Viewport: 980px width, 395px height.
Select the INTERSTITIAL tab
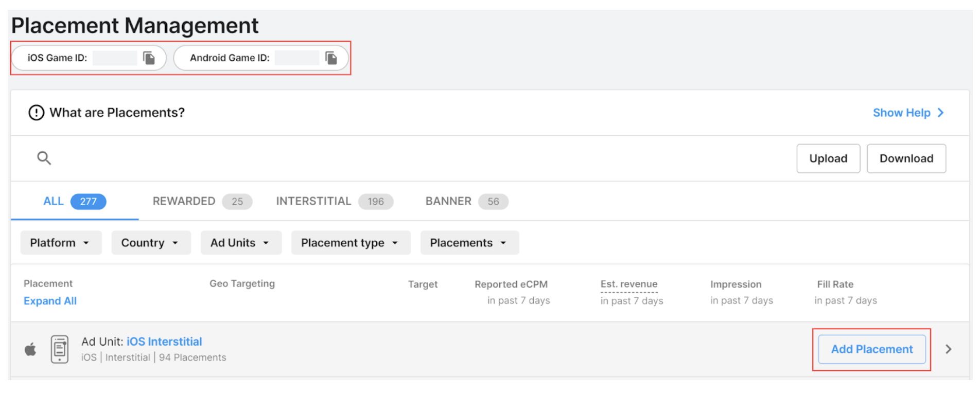click(x=334, y=202)
